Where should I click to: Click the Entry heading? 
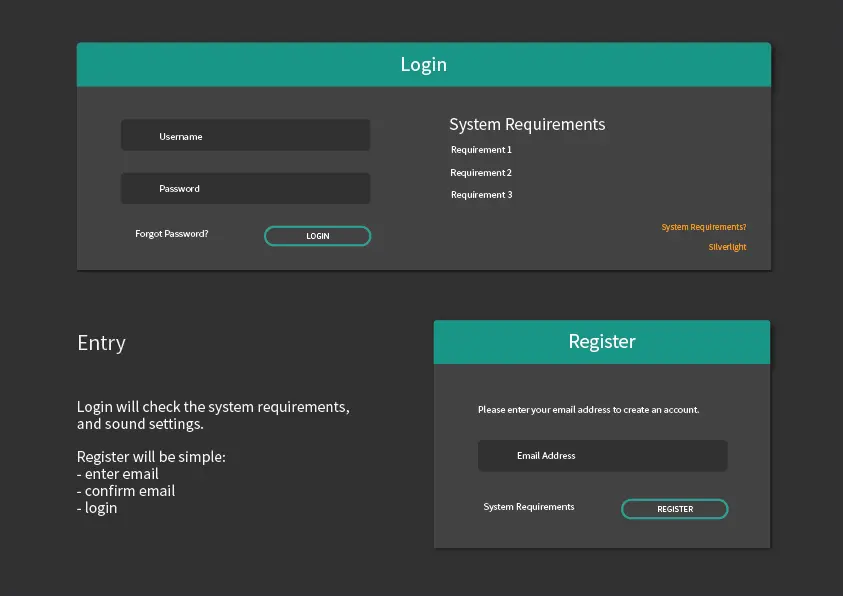[x=102, y=343]
